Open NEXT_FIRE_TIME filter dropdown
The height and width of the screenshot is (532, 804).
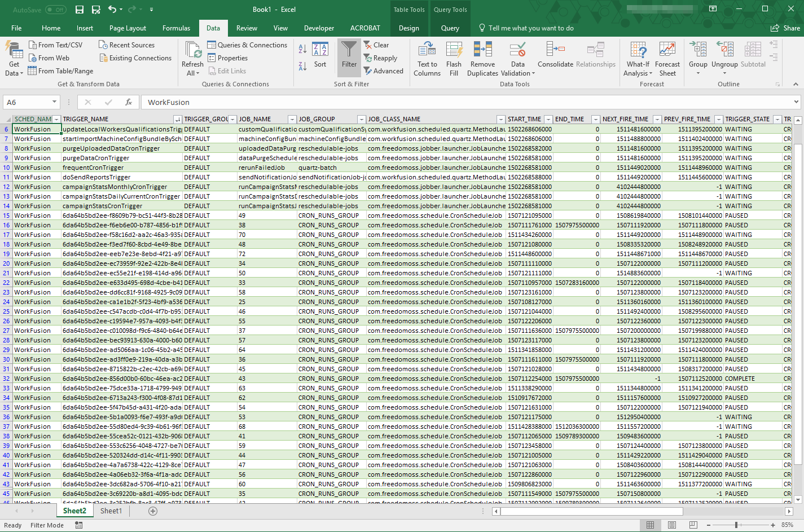click(657, 119)
